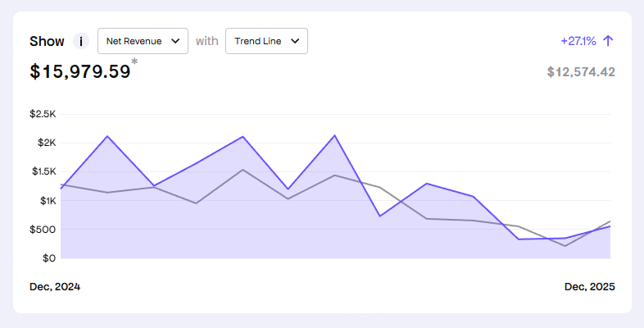644x328 pixels.
Task: Click the +27.1% change percentage
Action: (x=578, y=41)
